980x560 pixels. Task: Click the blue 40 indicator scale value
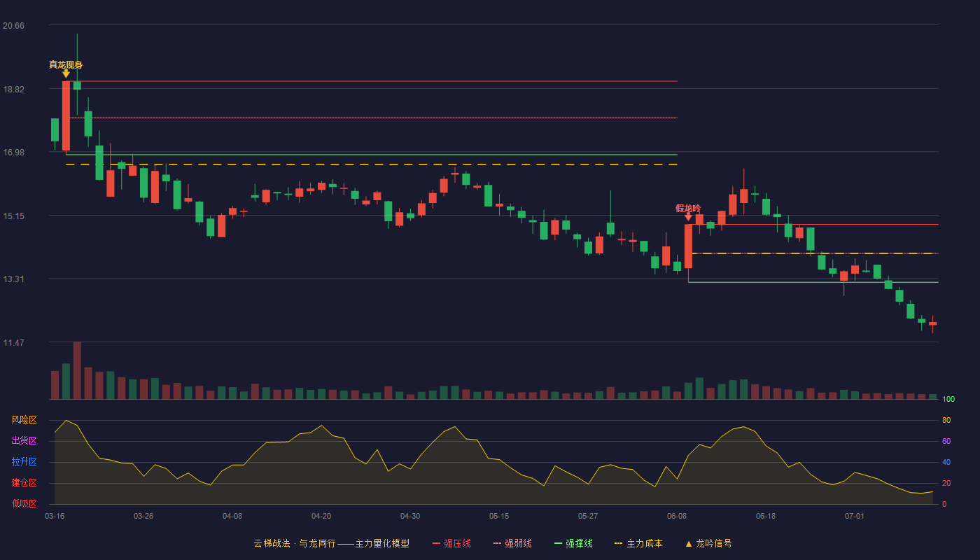point(946,463)
